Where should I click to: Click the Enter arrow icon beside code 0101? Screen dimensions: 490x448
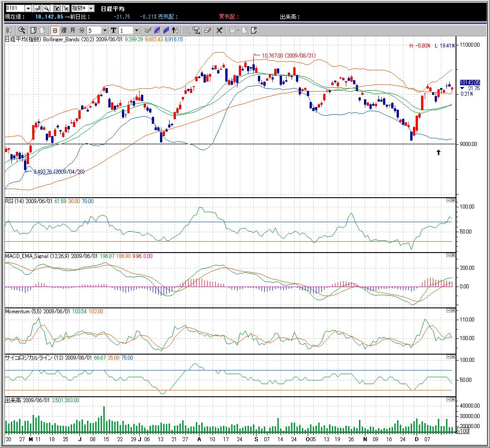pyautogui.click(x=38, y=9)
